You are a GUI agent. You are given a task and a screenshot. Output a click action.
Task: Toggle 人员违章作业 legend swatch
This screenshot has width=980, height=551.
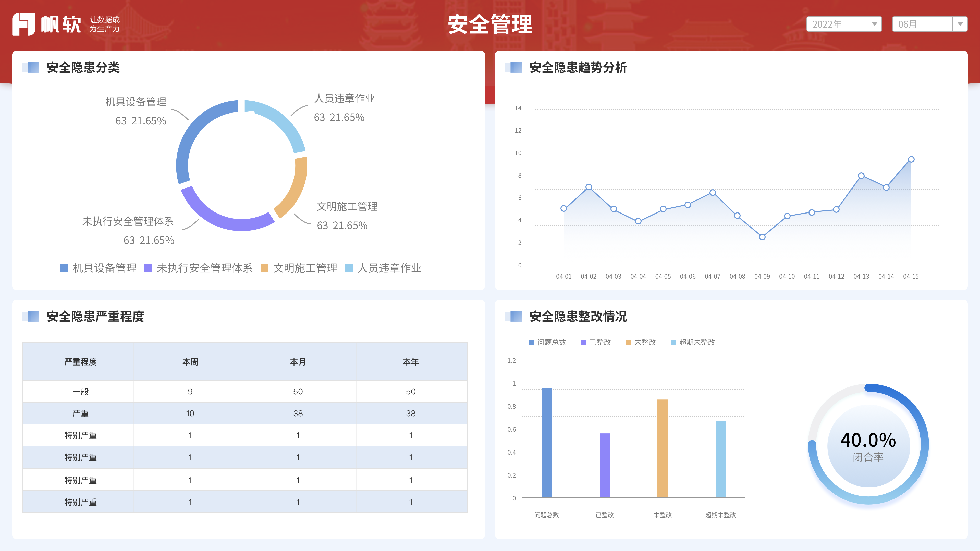349,268
